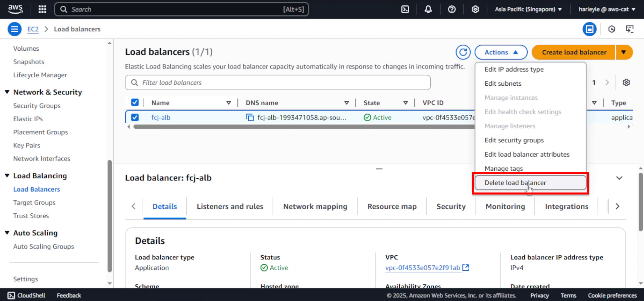Toggle the side navigation hamburger menu
This screenshot has height=301, width=644.
14,29
